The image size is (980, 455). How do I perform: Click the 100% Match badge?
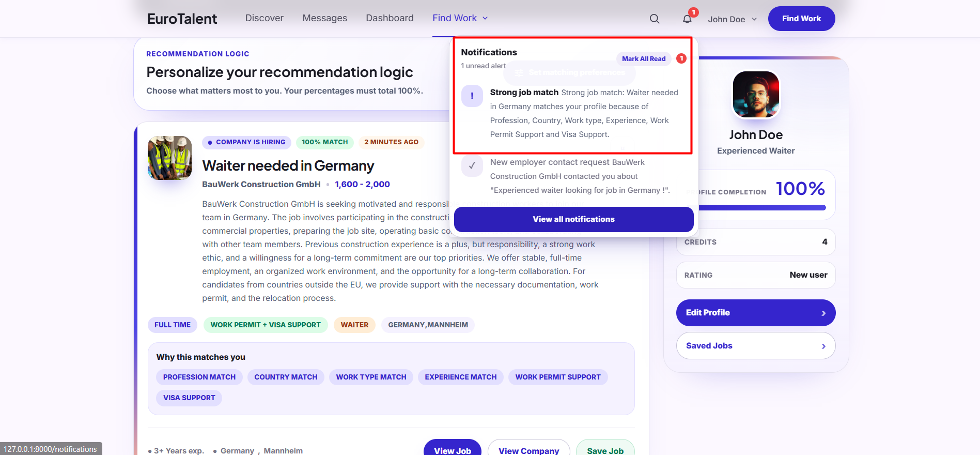point(325,142)
